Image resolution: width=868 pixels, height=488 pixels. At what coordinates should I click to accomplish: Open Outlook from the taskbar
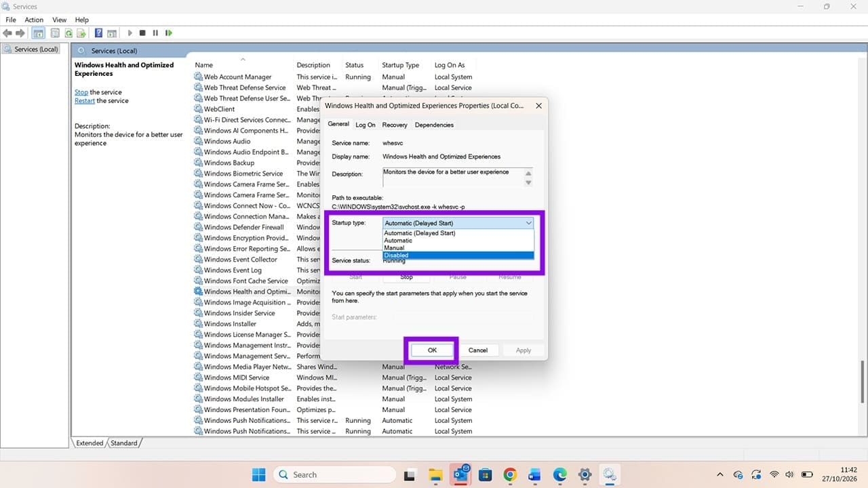460,474
